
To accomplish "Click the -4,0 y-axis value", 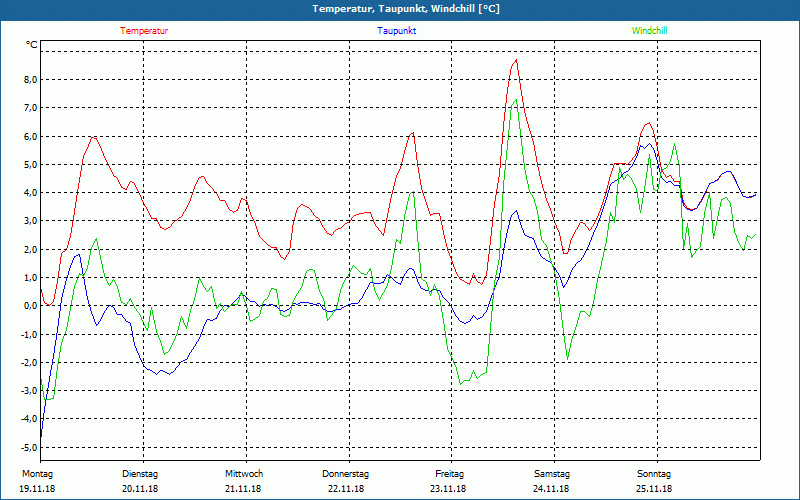I will tap(28, 419).
